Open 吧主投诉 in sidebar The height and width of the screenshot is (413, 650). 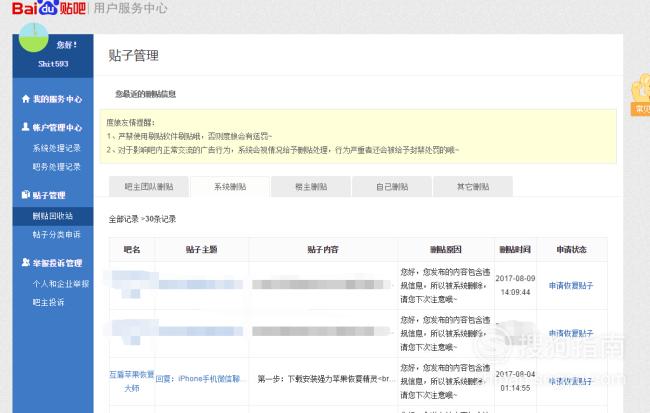tap(49, 303)
